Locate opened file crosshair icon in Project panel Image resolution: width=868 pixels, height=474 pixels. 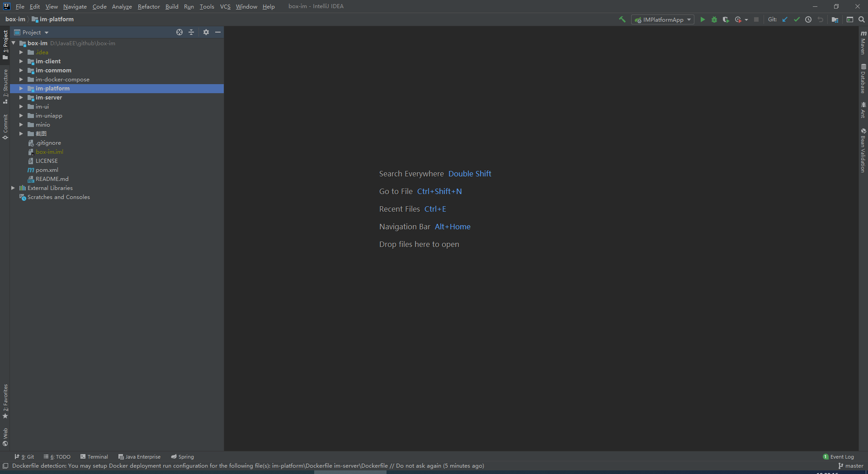tap(179, 32)
